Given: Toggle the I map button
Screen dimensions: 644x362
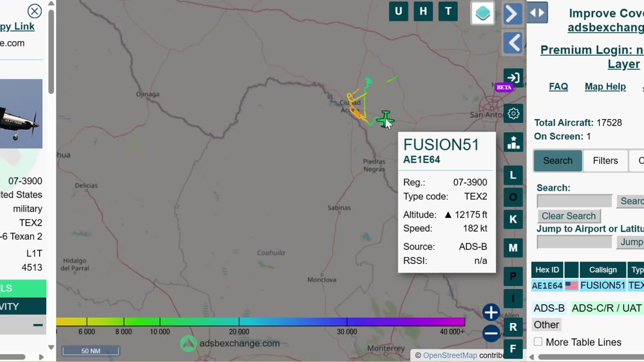Looking at the screenshot, I should coord(513,299).
